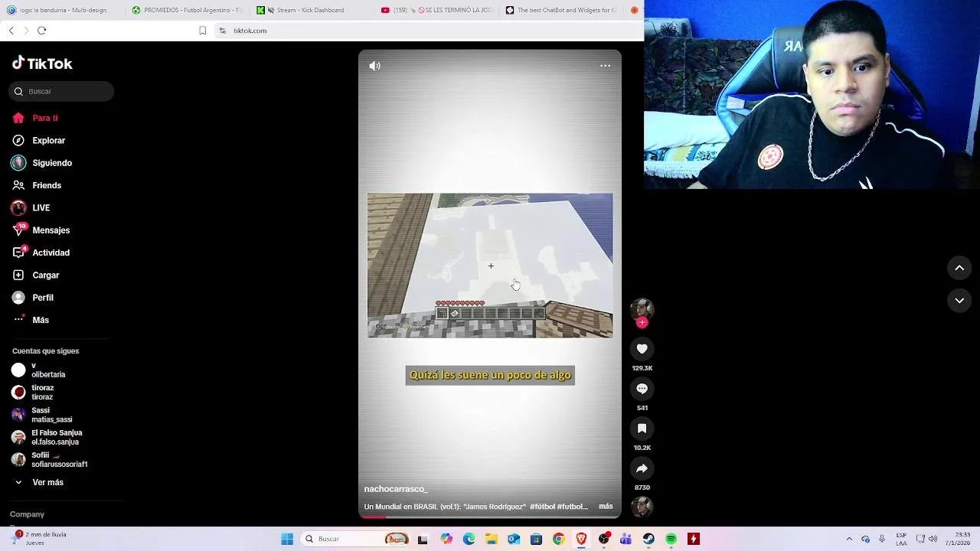
Task: Open Task View in the taskbar
Action: point(423,539)
